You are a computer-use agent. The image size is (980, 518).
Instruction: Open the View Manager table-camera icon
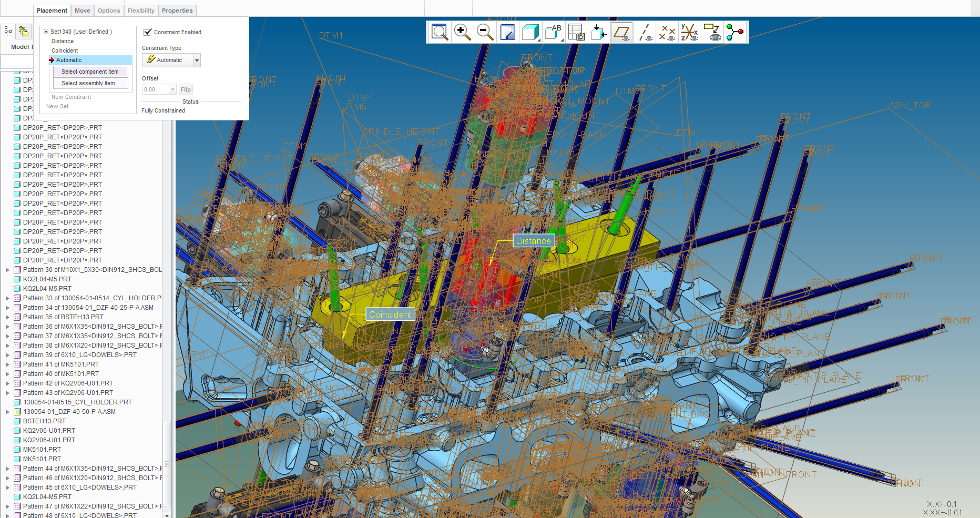[x=576, y=32]
